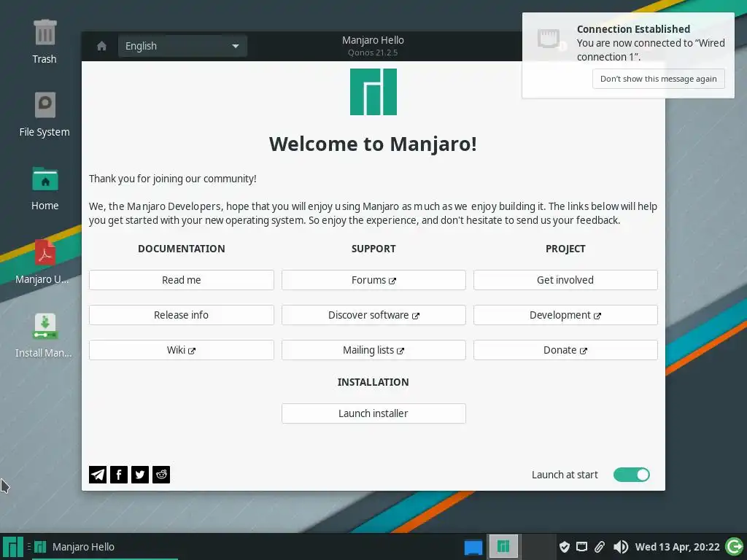The image size is (747, 560).
Task: Click the Manjaro logo in welcome window
Action: click(373, 92)
